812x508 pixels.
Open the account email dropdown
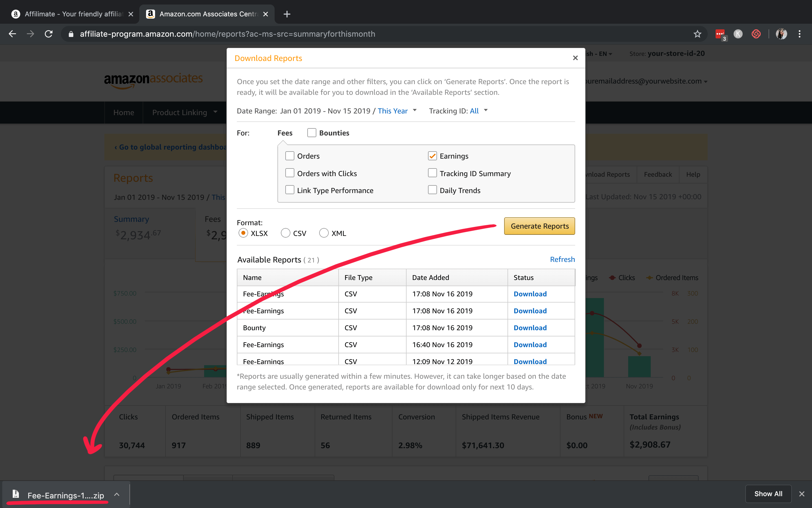(x=646, y=81)
